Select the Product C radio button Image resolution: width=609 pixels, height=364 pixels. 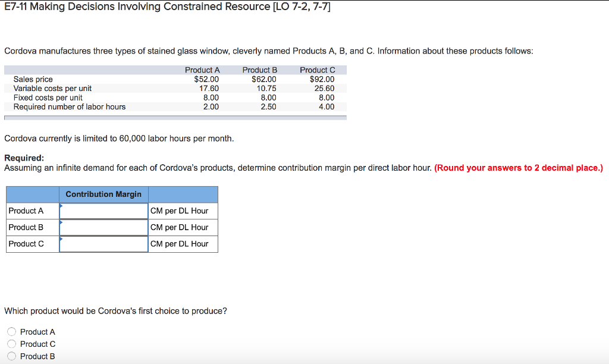11,344
